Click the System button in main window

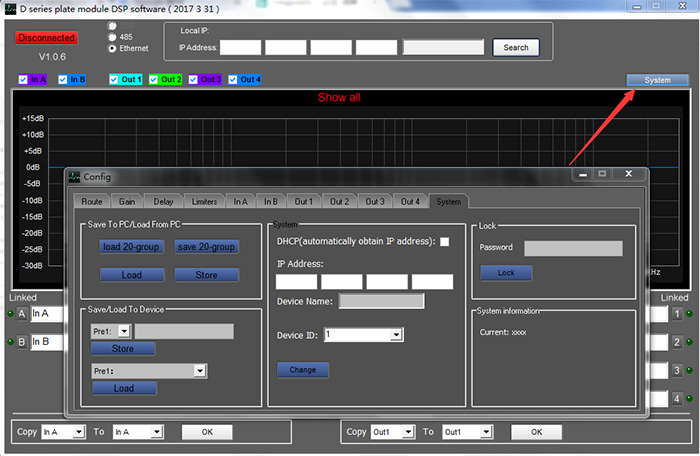658,80
